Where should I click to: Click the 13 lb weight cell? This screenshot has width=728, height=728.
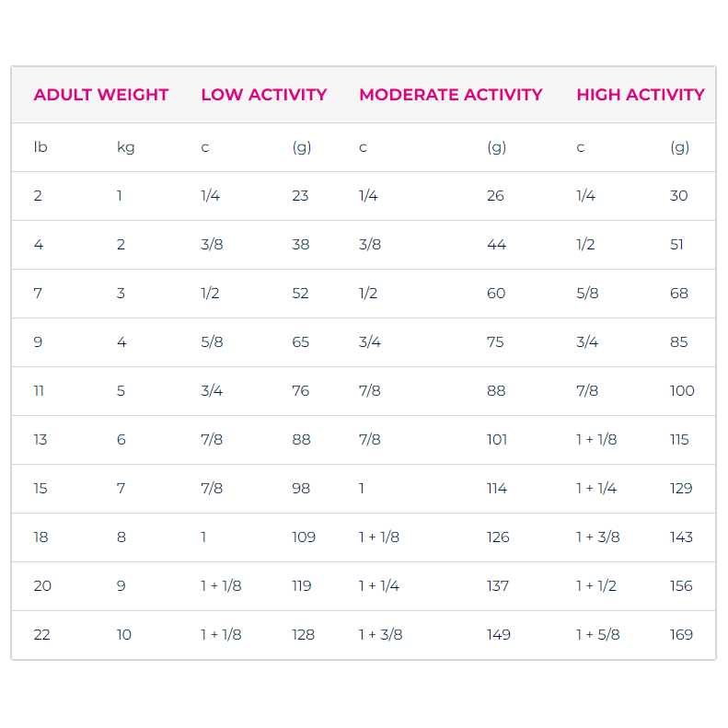40,439
